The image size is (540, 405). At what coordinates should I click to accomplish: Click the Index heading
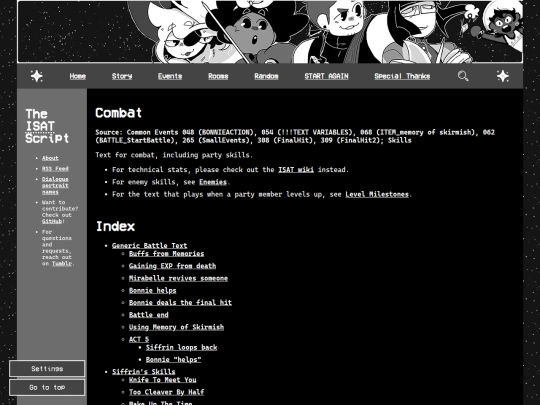coord(115,226)
